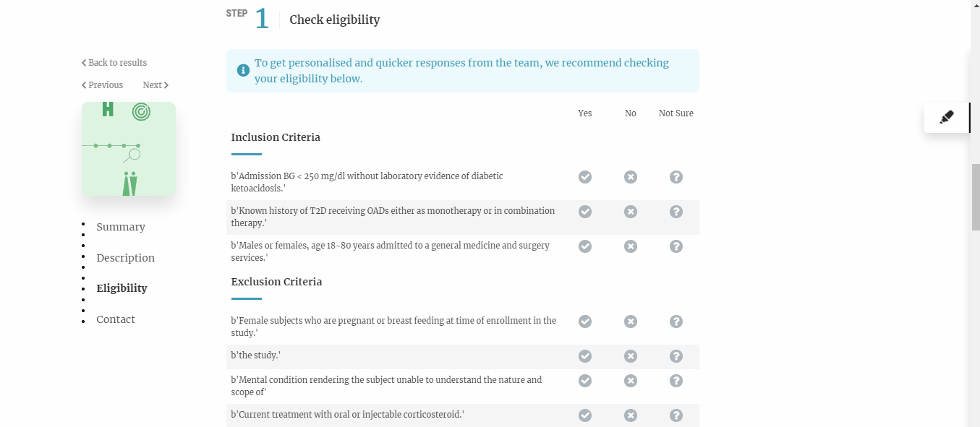980x427 pixels.
Task: Select Not Sure for Admission BG criterion
Action: [x=676, y=177]
